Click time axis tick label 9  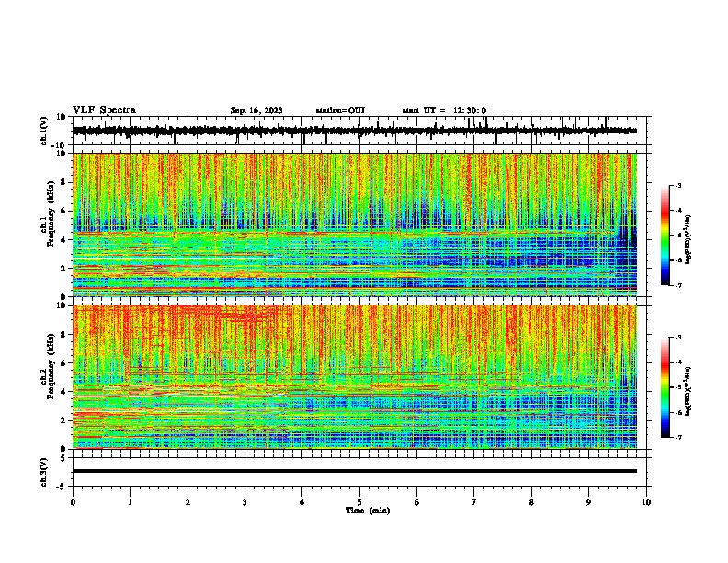tap(588, 502)
